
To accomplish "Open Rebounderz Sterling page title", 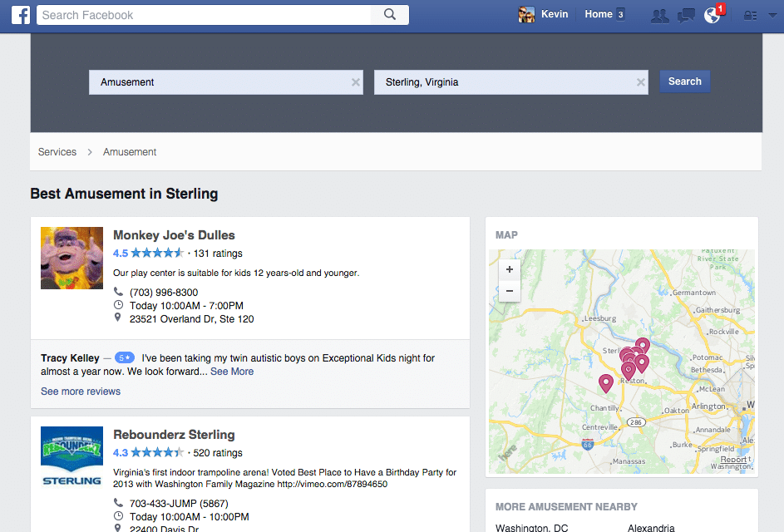I will click(x=174, y=435).
